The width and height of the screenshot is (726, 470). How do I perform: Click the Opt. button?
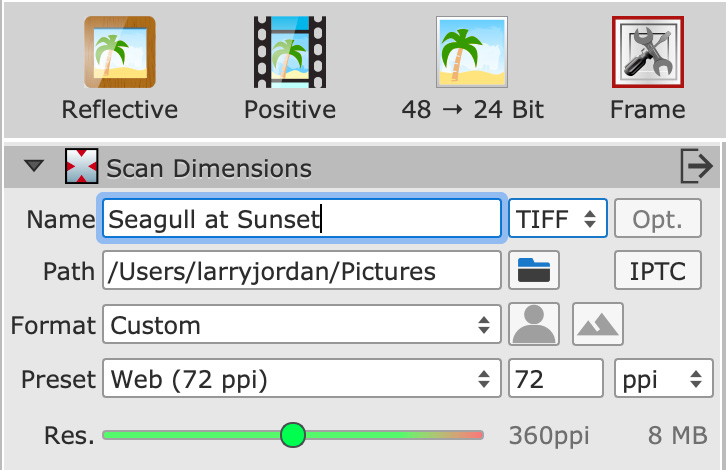658,219
